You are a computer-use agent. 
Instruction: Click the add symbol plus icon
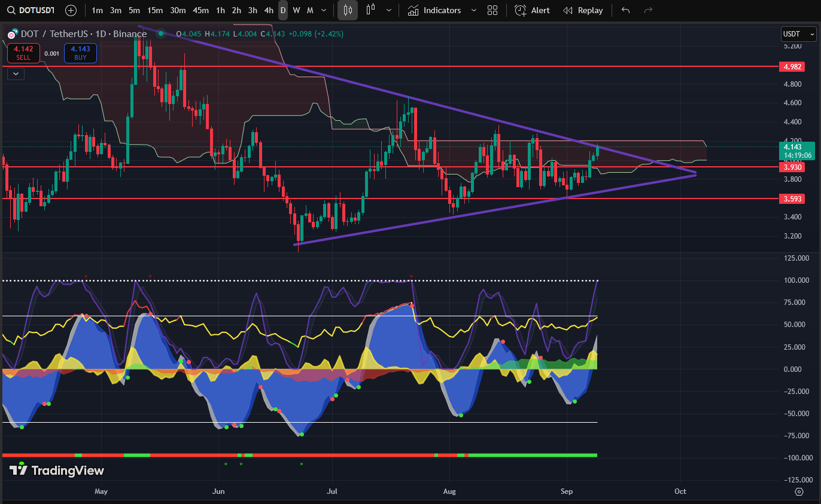click(x=71, y=10)
